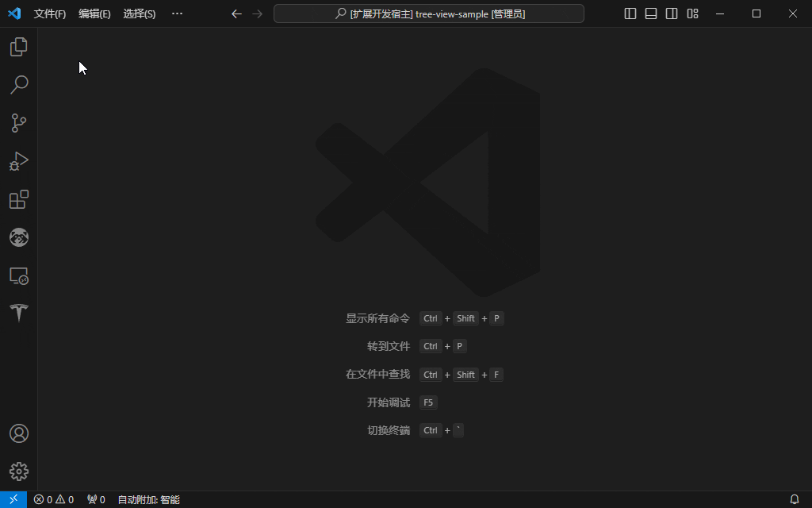The width and height of the screenshot is (812, 508).
Task: Open the 文件(F) menu
Action: tap(50, 13)
